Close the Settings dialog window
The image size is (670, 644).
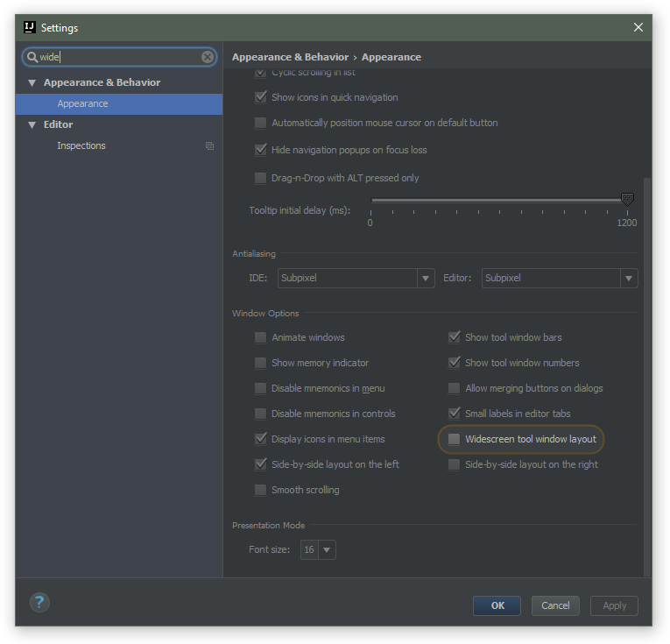tap(638, 27)
